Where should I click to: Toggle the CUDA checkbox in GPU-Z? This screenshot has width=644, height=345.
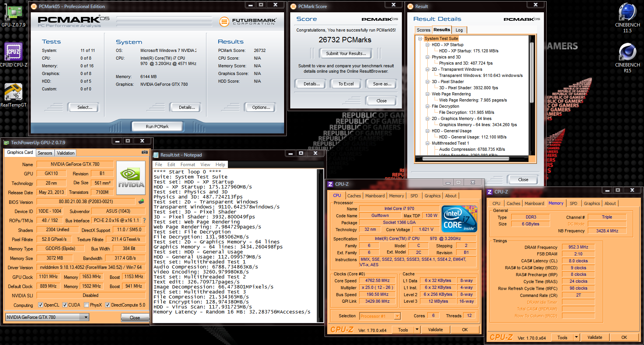[65, 305]
